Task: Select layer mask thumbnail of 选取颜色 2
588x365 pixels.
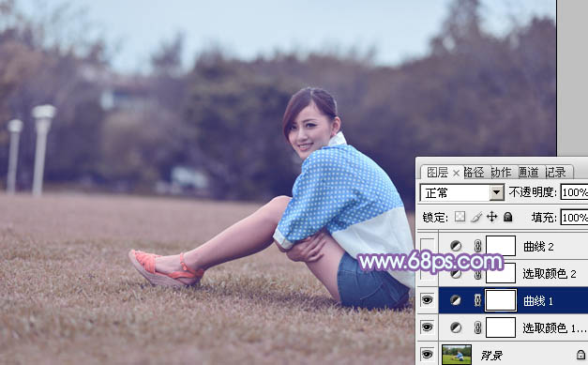Action: coord(501,273)
